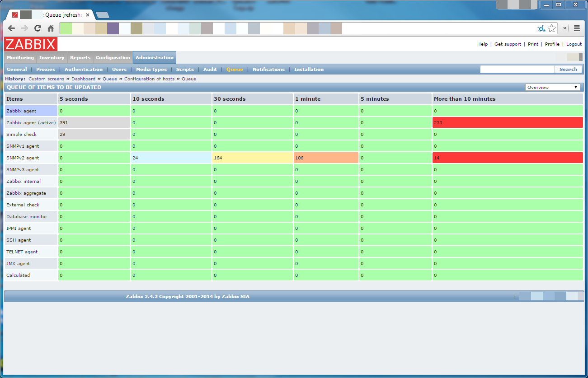Select the Administration menu tab
The height and width of the screenshot is (378, 588).
[x=155, y=58]
